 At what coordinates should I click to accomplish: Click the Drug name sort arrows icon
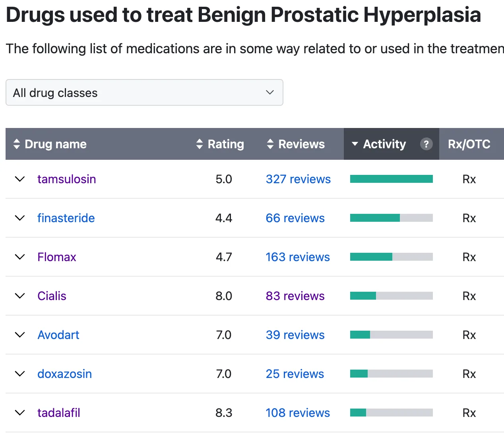click(x=16, y=144)
